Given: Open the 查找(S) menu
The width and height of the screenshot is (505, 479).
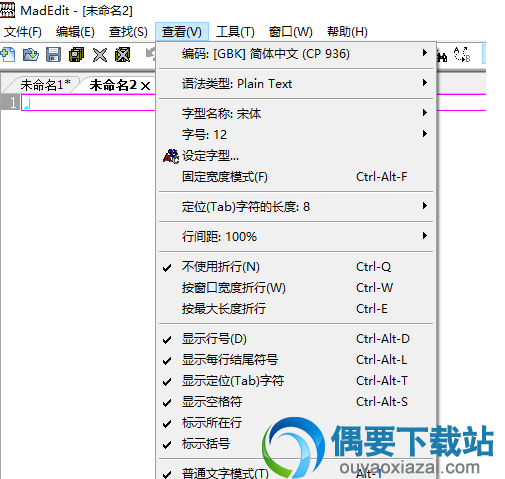Looking at the screenshot, I should (x=128, y=32).
